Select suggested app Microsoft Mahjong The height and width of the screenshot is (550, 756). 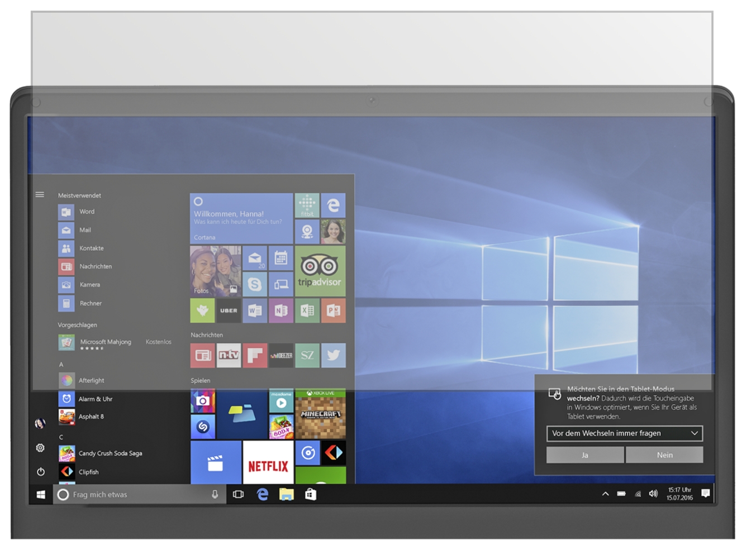[x=115, y=342]
